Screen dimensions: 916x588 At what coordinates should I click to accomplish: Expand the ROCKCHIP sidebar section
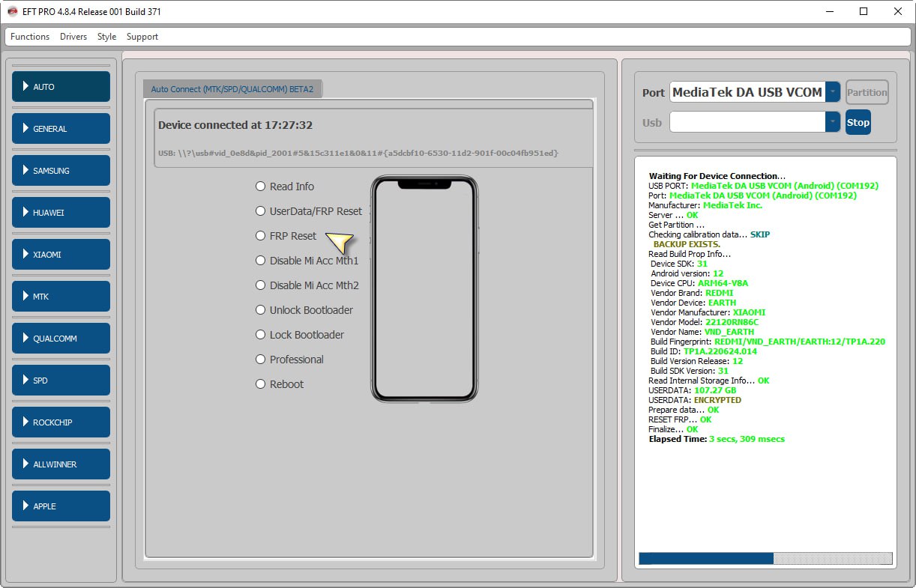coord(61,422)
